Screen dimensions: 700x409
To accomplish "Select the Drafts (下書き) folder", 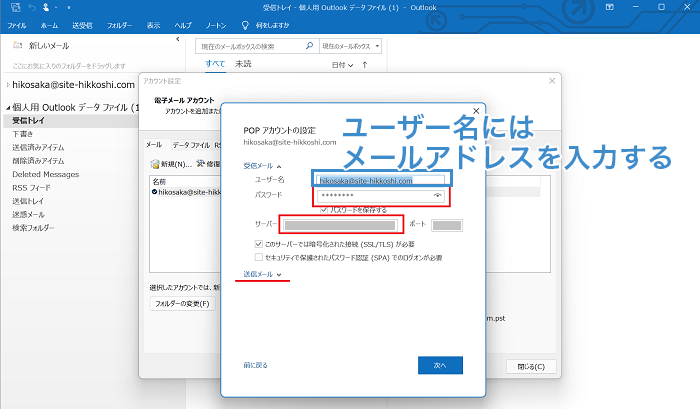I will click(23, 134).
